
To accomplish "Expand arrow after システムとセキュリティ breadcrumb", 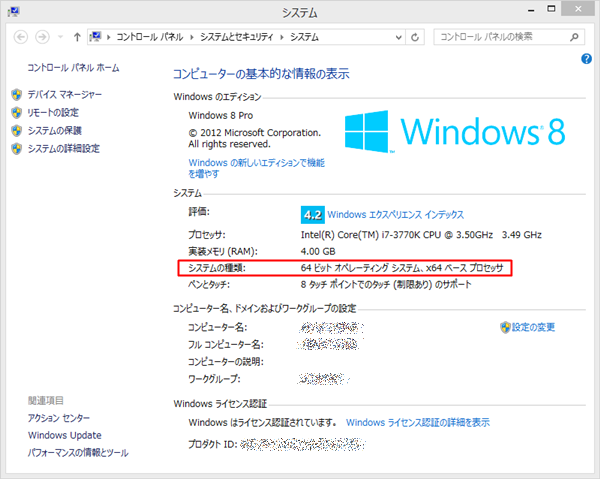I will click(x=282, y=37).
